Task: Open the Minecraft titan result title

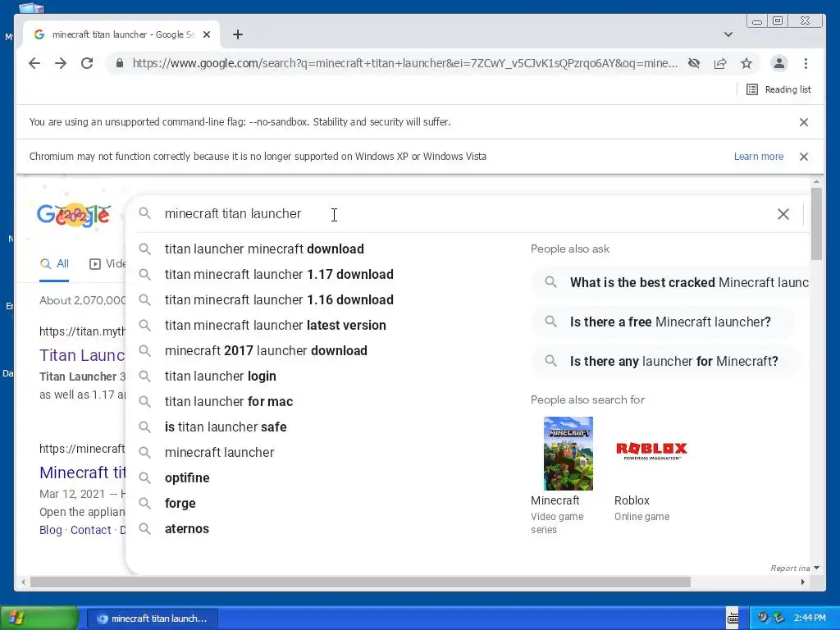Action: click(82, 473)
